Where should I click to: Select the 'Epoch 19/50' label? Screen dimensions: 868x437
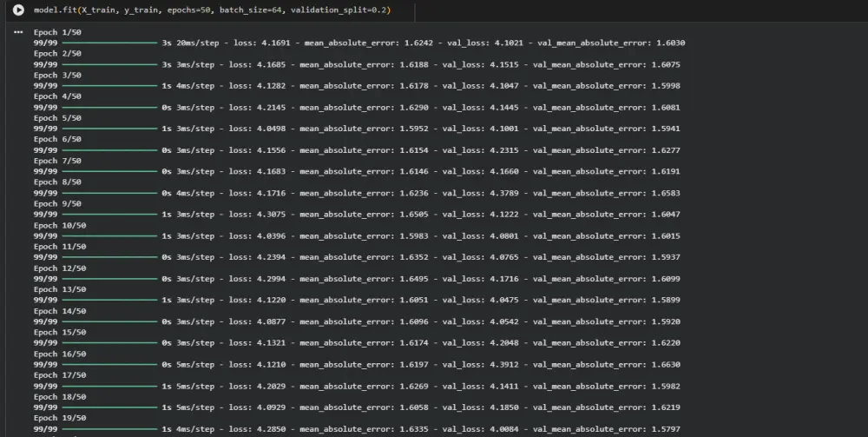coord(60,418)
